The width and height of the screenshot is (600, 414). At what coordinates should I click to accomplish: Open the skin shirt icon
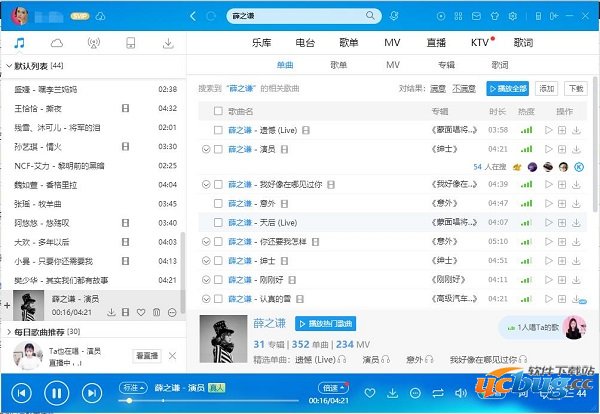coord(495,16)
